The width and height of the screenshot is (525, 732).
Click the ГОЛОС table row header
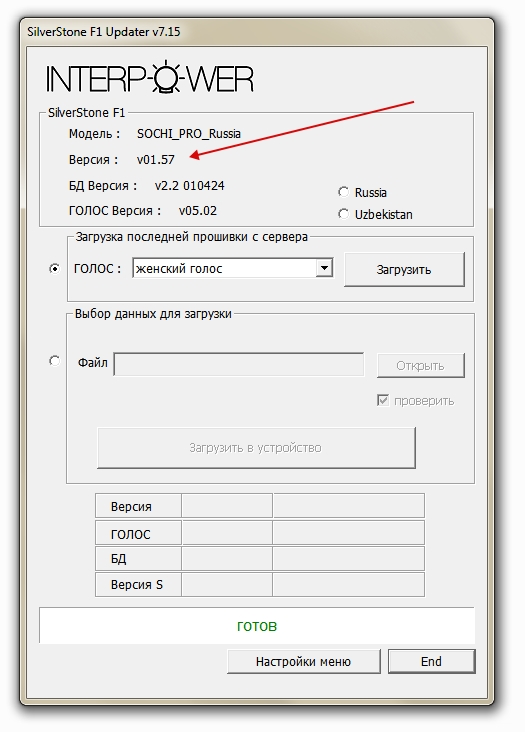pos(138,533)
